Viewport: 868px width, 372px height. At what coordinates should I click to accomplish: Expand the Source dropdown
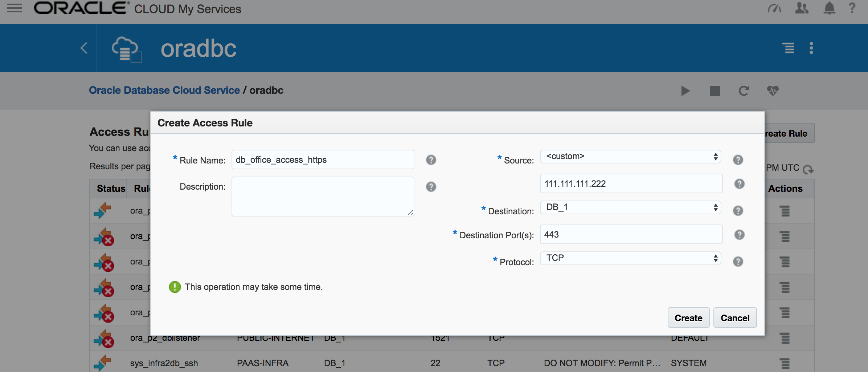point(630,157)
